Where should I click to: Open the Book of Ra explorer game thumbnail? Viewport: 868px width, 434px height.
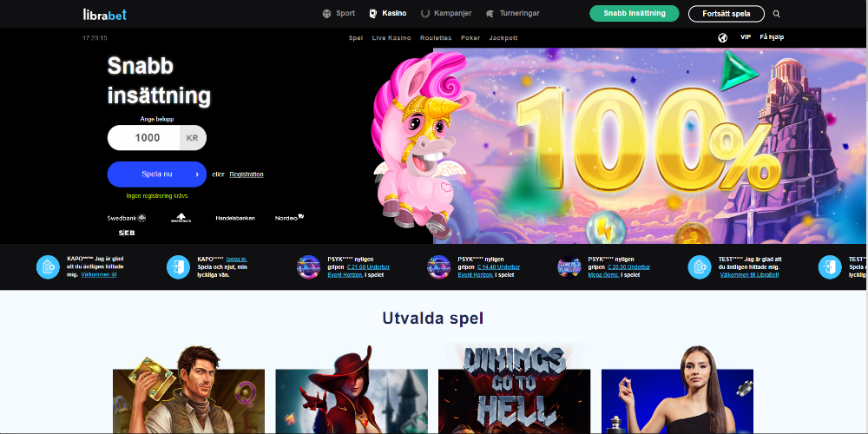pyautogui.click(x=188, y=389)
